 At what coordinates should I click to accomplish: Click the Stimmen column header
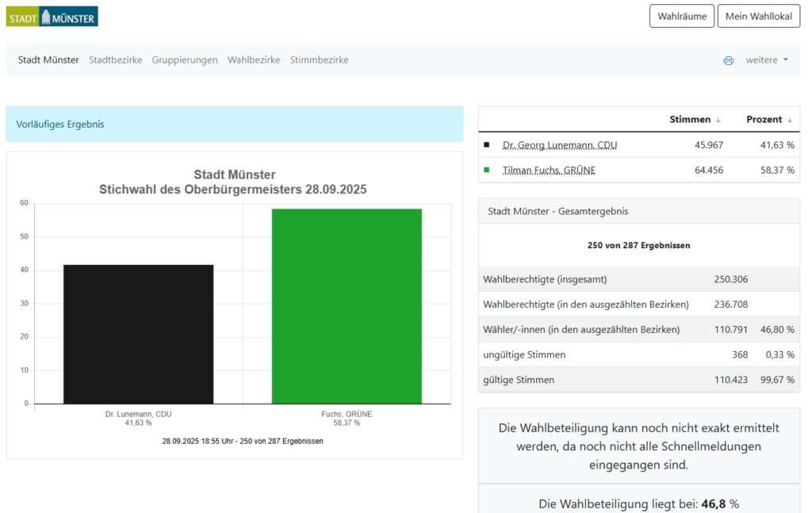coord(690,120)
